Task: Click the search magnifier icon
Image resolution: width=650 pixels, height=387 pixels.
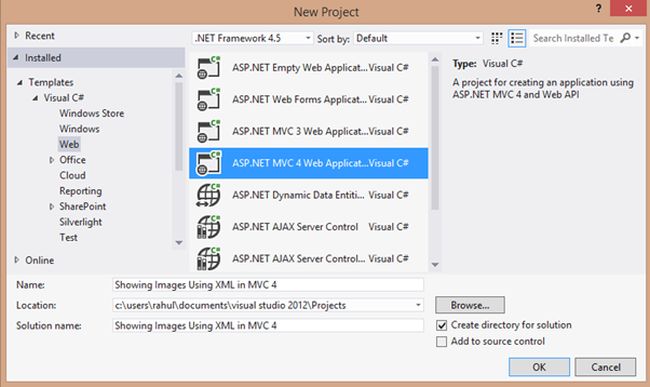Action: [x=626, y=38]
